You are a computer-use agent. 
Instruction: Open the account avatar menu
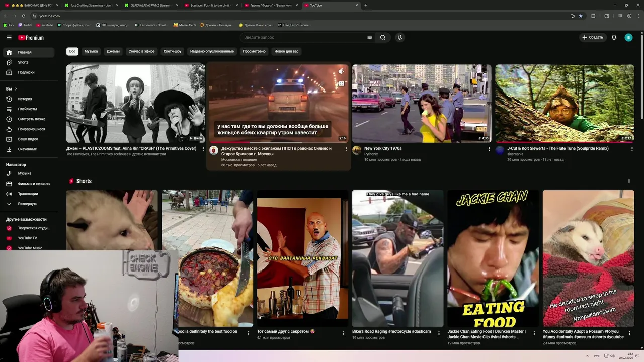(628, 37)
